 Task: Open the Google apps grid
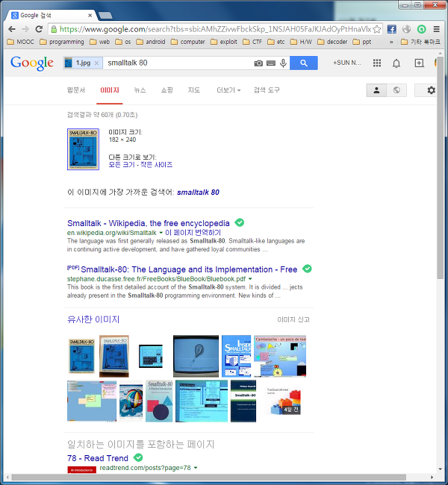[377, 63]
